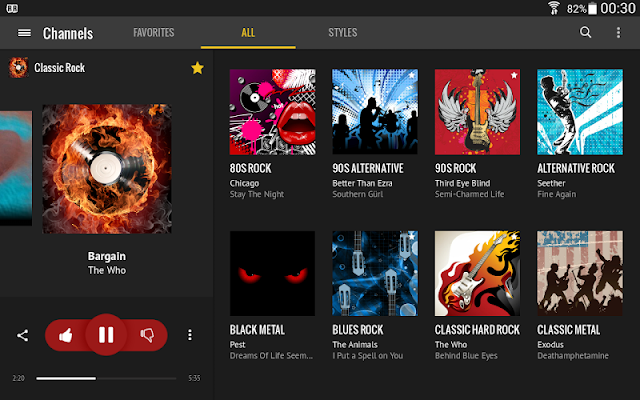Toggle favorite star on 90s Rock tile
The width and height of the screenshot is (640, 400).
(514, 75)
